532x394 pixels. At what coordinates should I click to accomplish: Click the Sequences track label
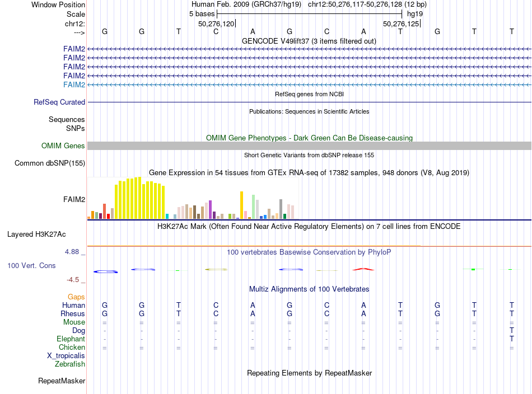[67, 119]
